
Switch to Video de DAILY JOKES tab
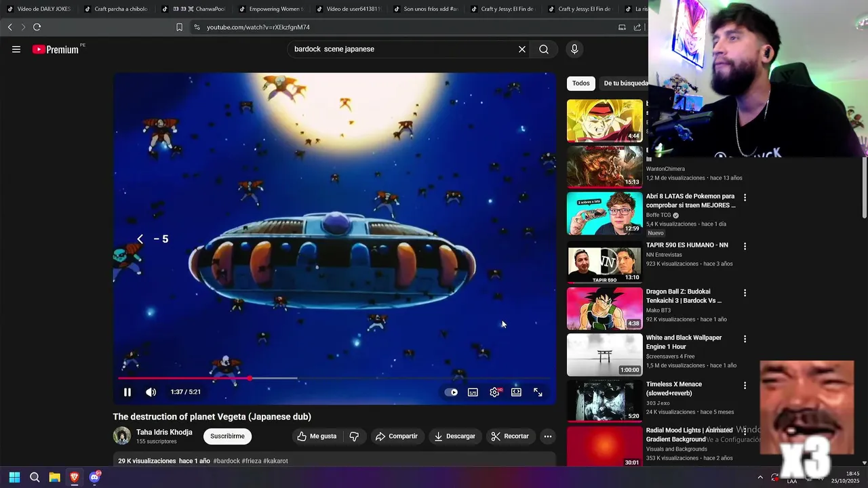39,9
